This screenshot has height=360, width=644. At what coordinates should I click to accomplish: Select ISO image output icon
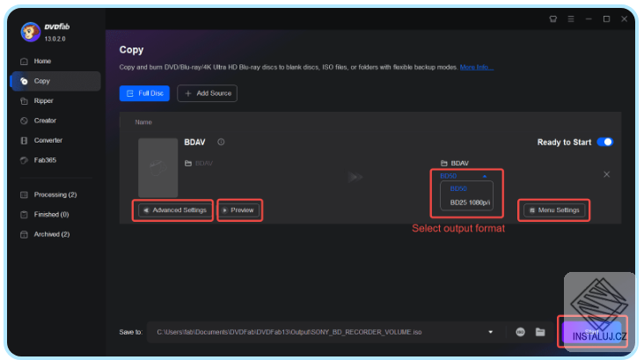click(520, 332)
